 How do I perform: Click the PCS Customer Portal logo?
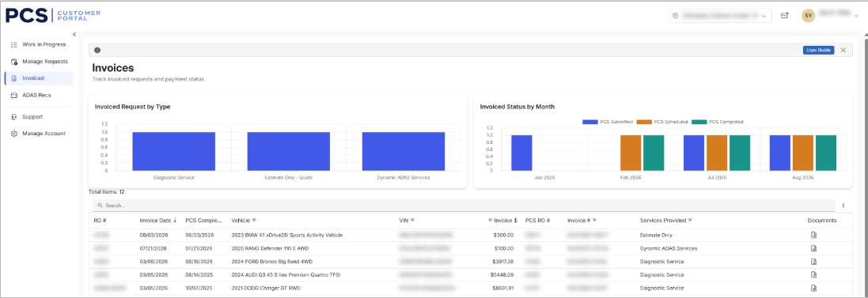pyautogui.click(x=53, y=15)
